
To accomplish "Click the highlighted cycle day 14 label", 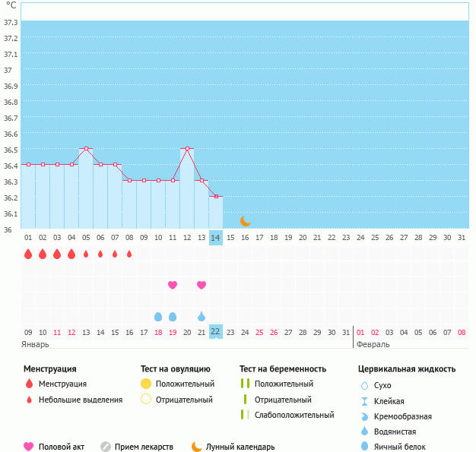I will click(x=216, y=238).
